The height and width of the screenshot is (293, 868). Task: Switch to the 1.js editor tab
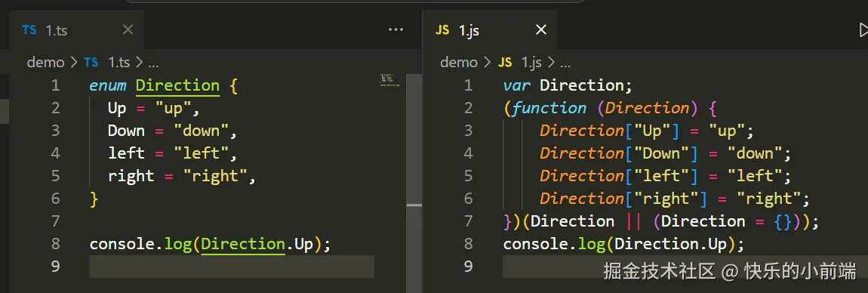pos(489,30)
